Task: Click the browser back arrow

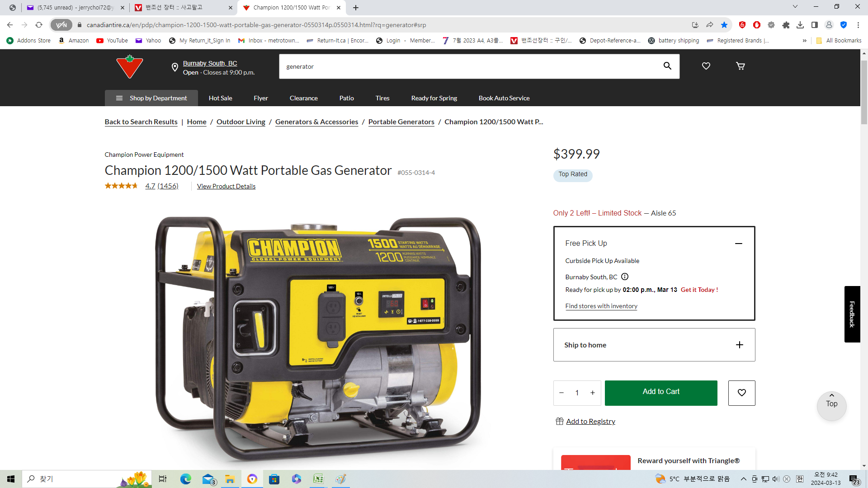Action: point(10,25)
